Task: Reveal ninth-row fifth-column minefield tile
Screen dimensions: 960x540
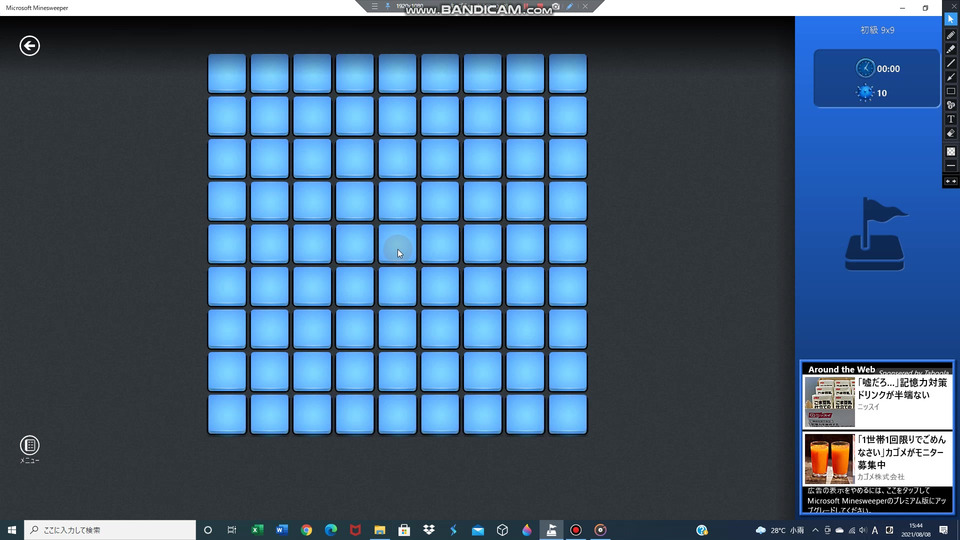Action: coord(397,414)
